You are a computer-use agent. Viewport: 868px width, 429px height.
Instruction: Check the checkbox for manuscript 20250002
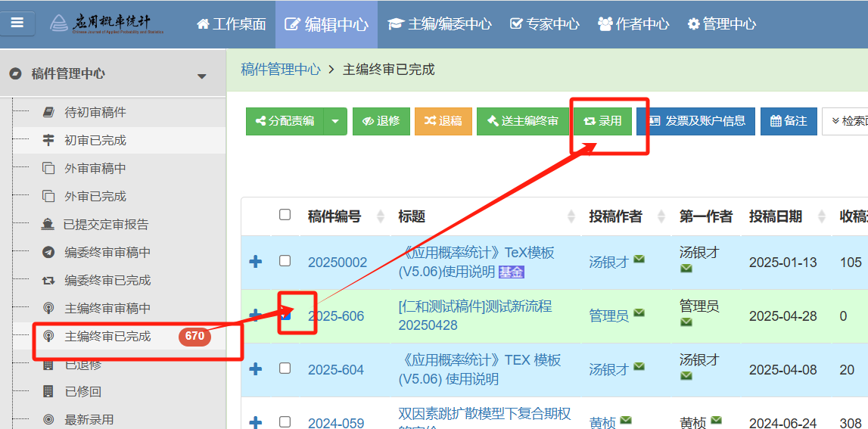click(x=285, y=261)
